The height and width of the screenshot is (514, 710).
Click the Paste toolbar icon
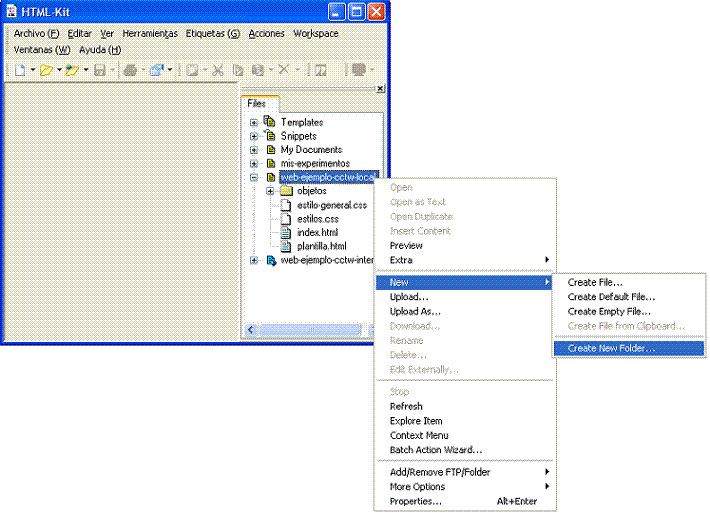click(x=258, y=70)
